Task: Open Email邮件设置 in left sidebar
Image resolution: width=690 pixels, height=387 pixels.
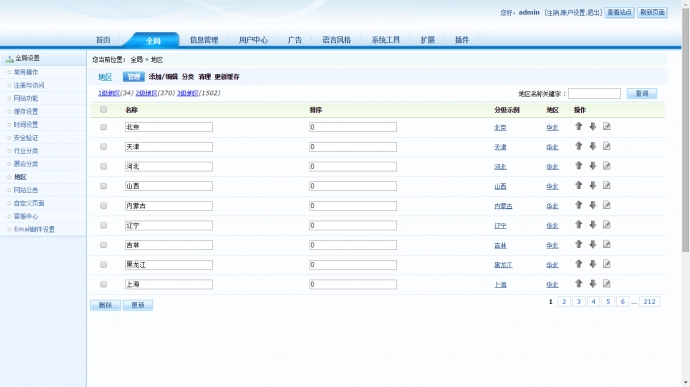Action: tap(34, 229)
